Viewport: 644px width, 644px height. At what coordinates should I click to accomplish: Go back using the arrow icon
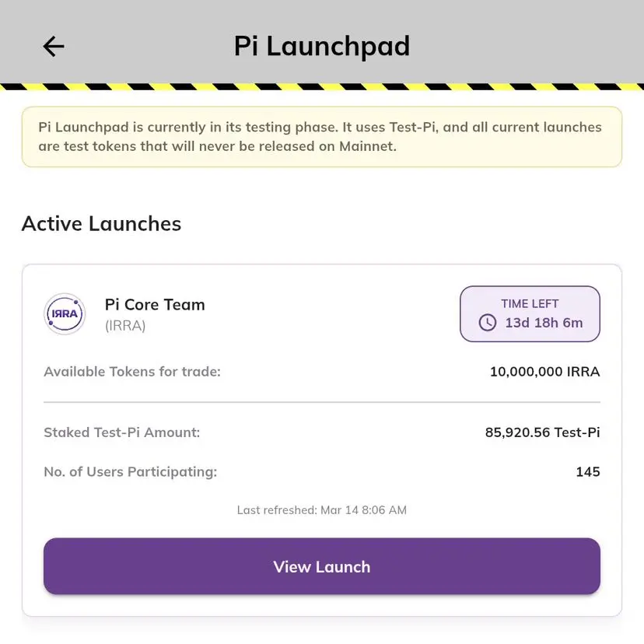pos(53,47)
